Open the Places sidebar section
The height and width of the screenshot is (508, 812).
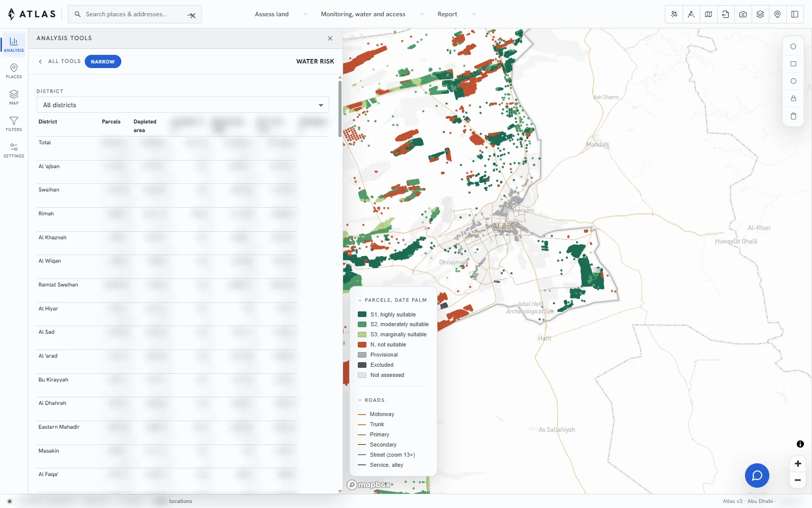point(14,71)
